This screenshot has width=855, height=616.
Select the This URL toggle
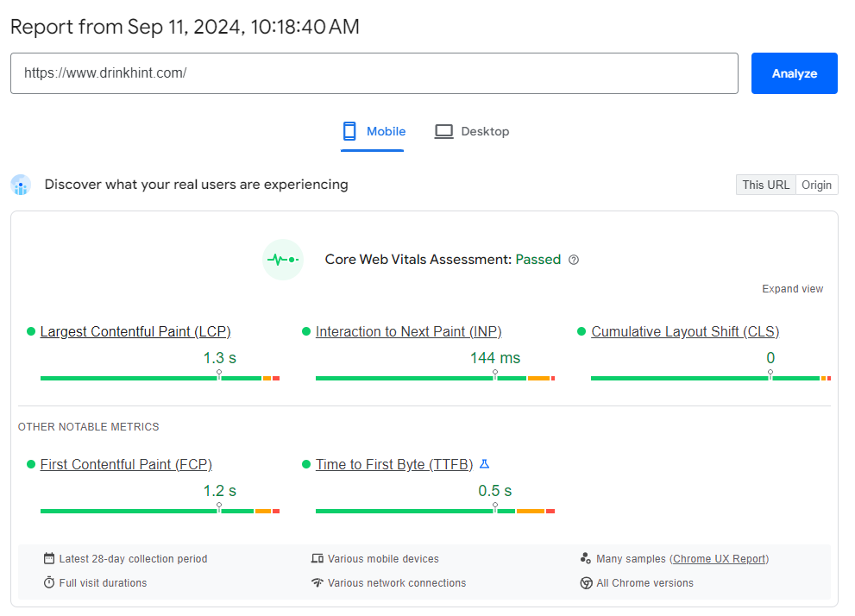point(765,185)
